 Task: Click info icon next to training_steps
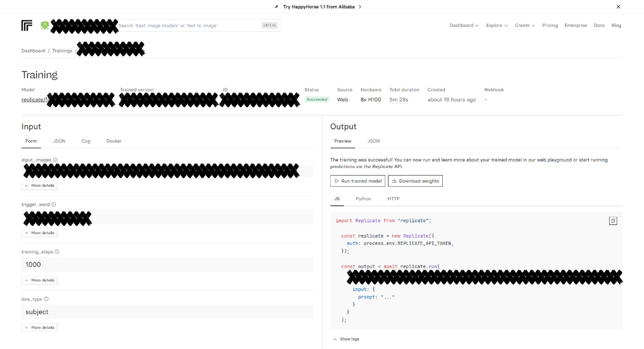click(57, 252)
